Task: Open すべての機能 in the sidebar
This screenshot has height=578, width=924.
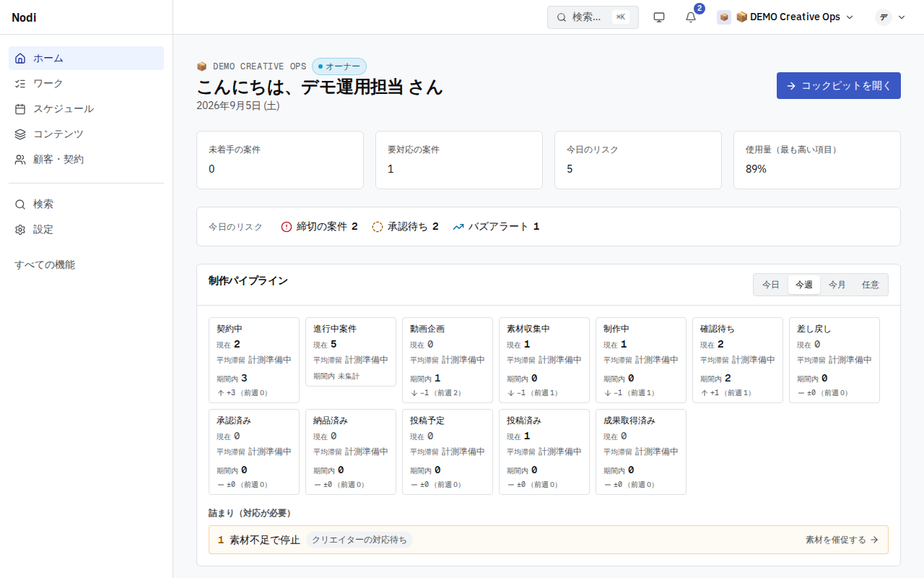Action: (45, 265)
